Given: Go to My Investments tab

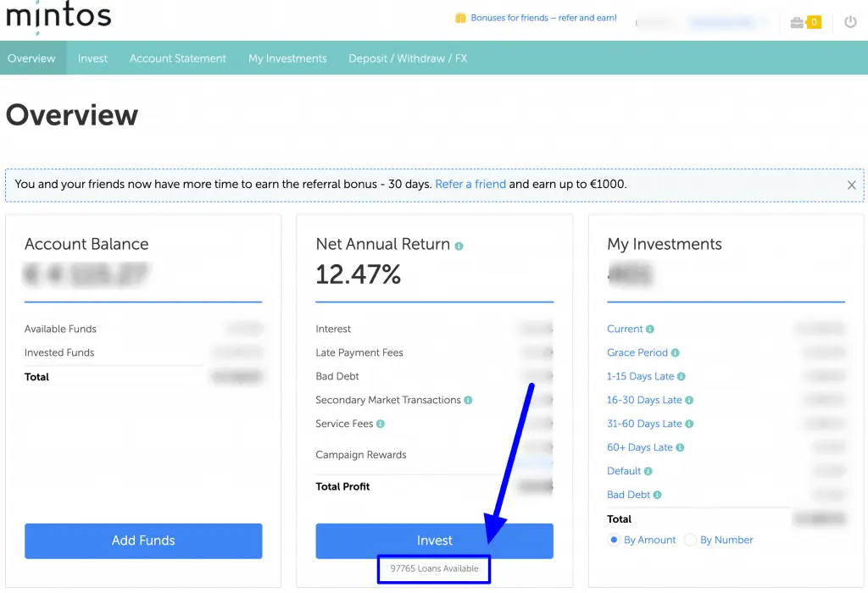Looking at the screenshot, I should coord(287,58).
